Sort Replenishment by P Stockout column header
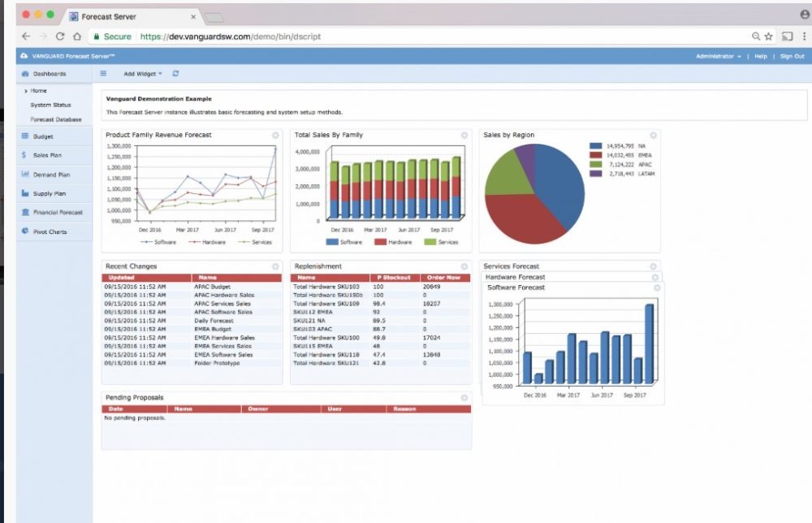Screen dimensions: 812x523 click(394, 278)
